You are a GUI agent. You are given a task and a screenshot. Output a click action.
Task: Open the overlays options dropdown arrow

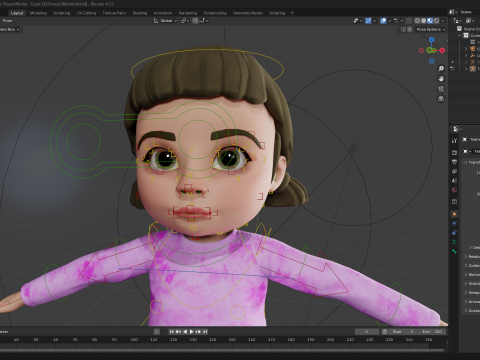point(389,21)
